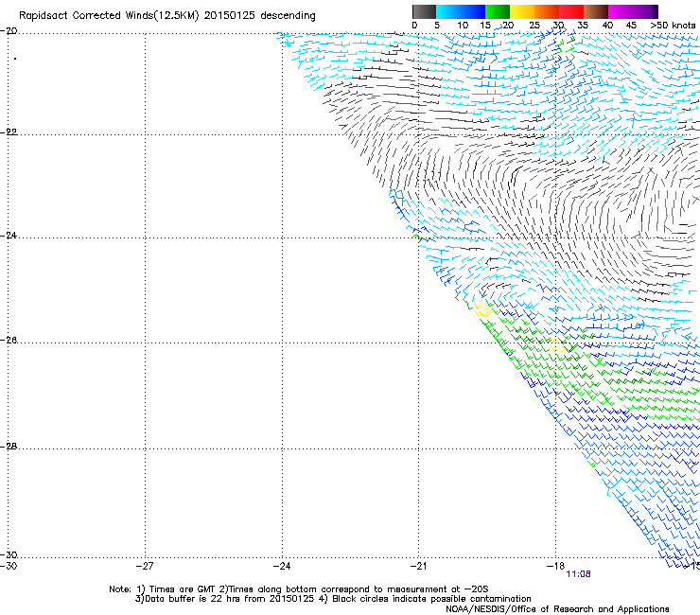Click the '>50 knots' legend label
The image size is (700, 615).
pyautogui.click(x=673, y=26)
